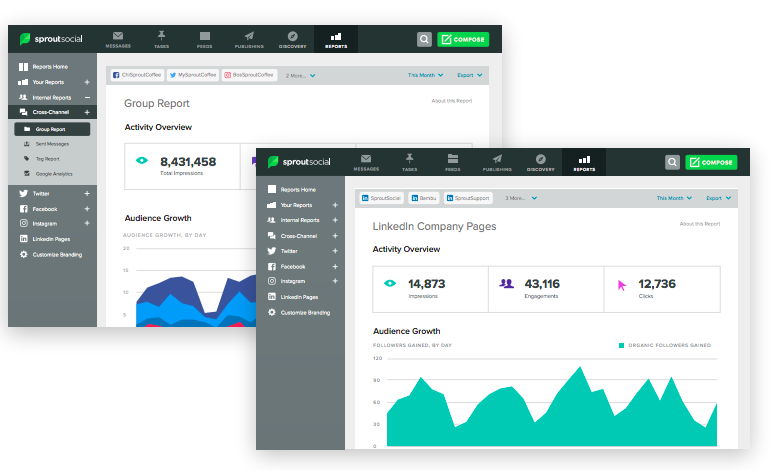Select SproutSocial LinkedIn profile chip
This screenshot has width=771, height=470.
click(381, 198)
